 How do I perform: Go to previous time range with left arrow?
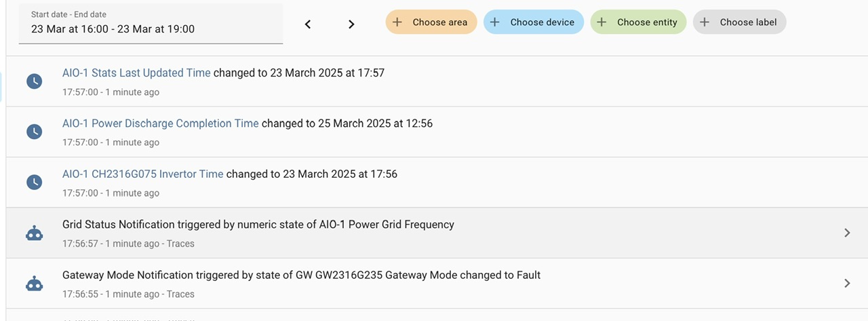(308, 24)
